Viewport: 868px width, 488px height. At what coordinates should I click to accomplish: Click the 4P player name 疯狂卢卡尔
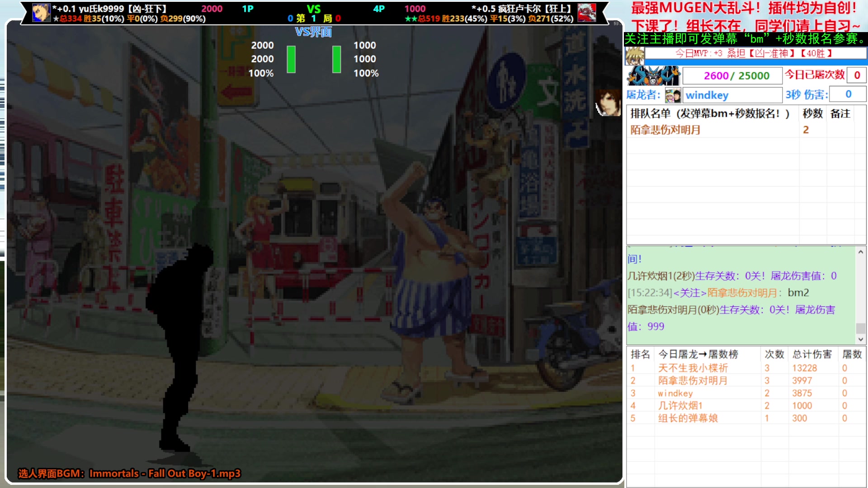(519, 9)
